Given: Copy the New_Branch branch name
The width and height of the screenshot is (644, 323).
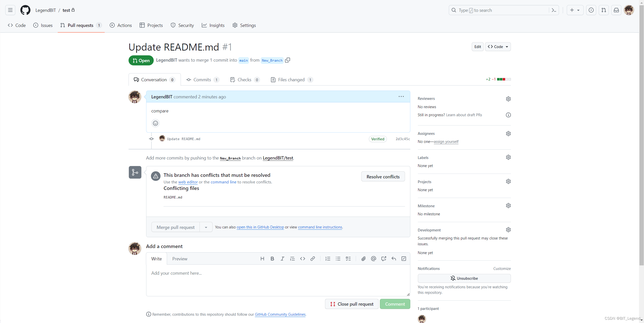Looking at the screenshot, I should tap(288, 60).
